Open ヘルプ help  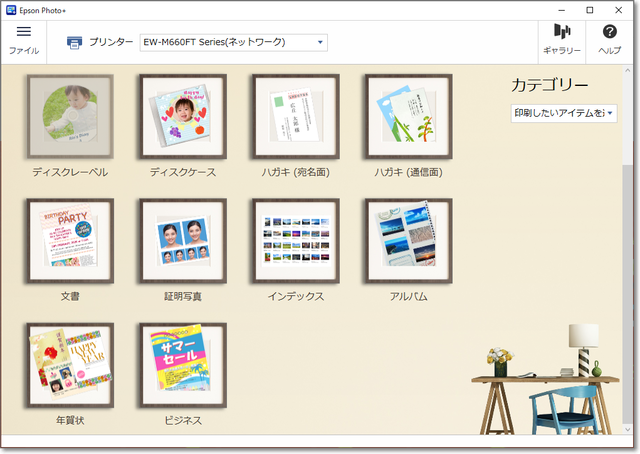pos(609,39)
